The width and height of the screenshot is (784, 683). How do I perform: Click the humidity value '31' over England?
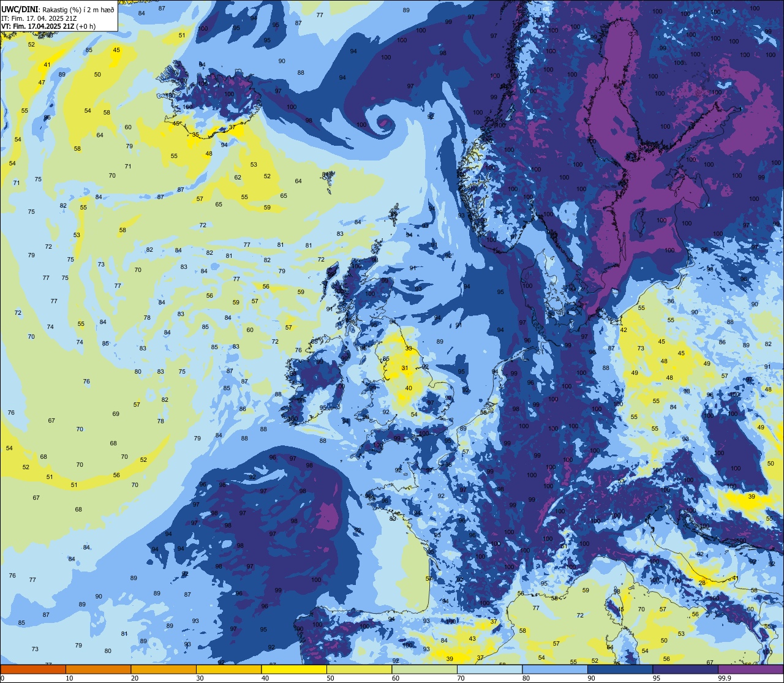[x=405, y=368]
